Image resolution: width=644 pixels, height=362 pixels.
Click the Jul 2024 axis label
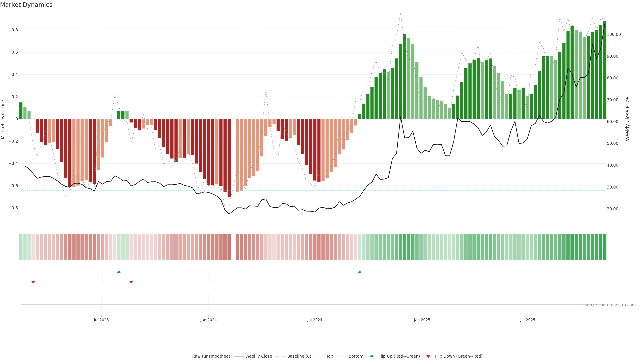point(314,320)
